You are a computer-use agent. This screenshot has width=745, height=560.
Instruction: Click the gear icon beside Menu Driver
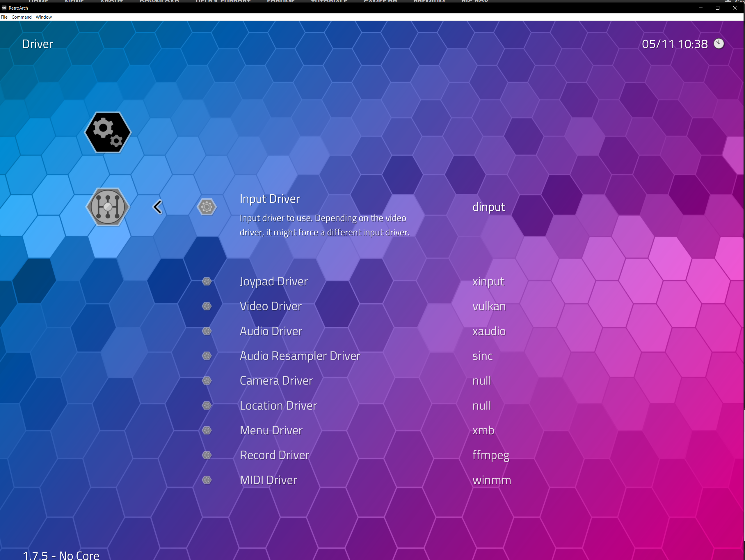click(x=207, y=430)
